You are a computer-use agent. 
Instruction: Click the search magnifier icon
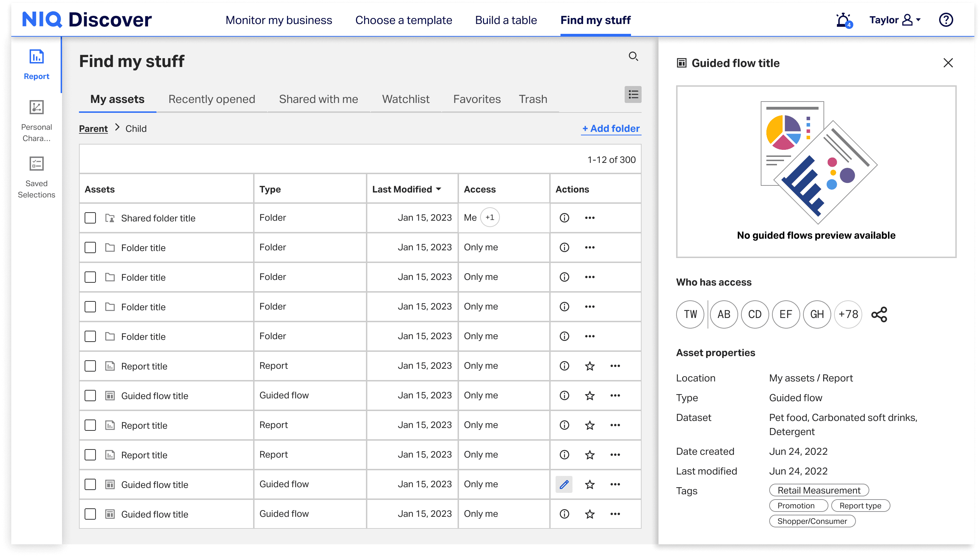point(633,57)
